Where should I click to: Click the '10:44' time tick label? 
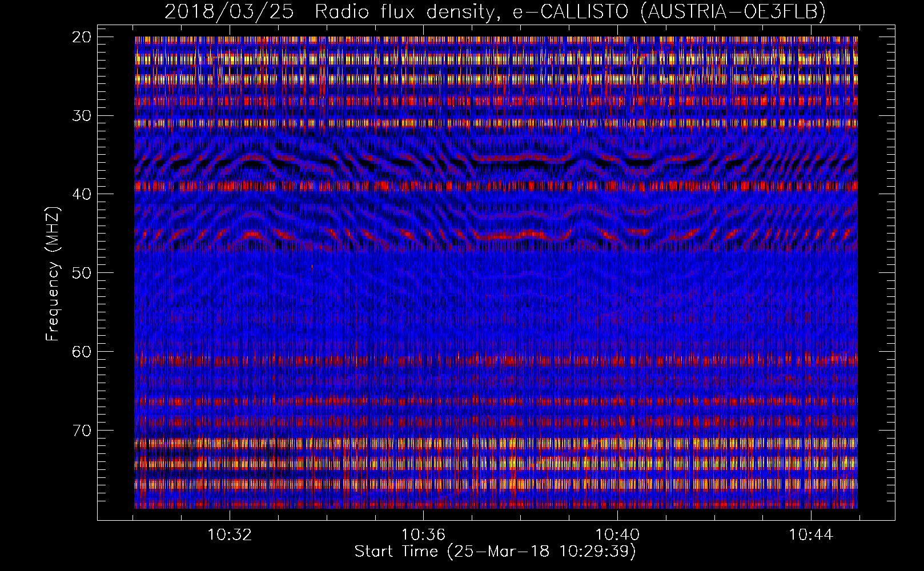tap(811, 535)
